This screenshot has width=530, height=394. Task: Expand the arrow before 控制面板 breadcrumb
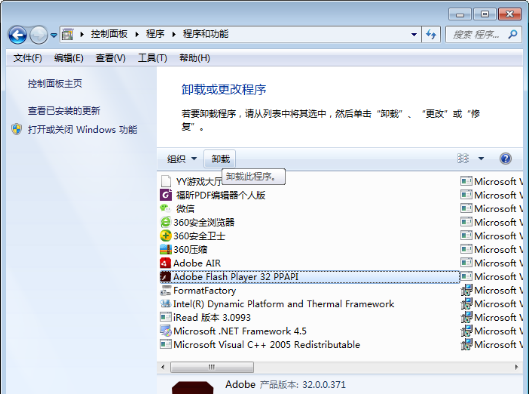coord(82,34)
